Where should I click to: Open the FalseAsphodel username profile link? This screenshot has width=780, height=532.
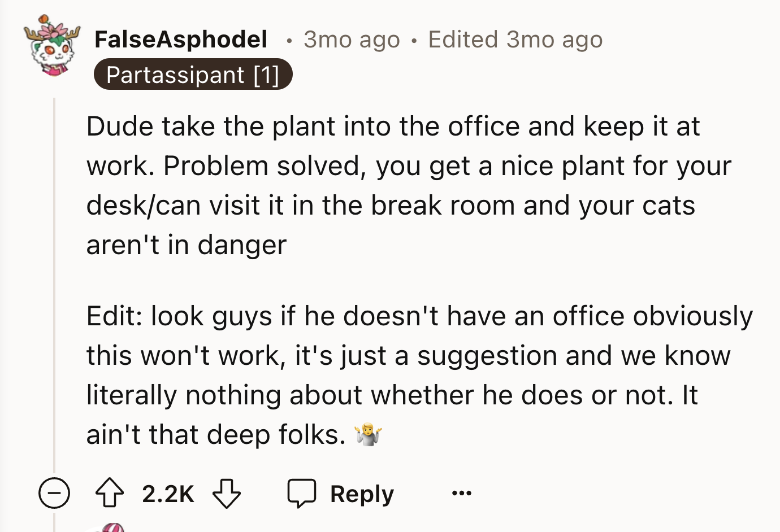pos(181,40)
